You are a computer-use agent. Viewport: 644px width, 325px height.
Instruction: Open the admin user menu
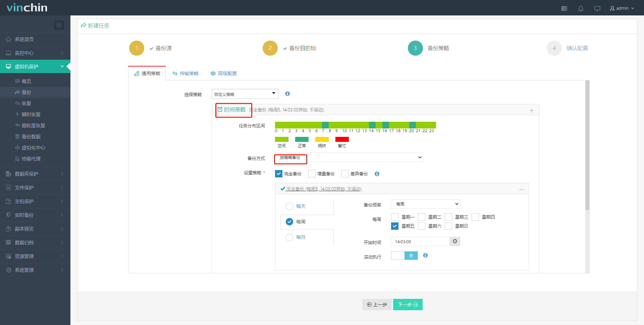click(x=622, y=8)
